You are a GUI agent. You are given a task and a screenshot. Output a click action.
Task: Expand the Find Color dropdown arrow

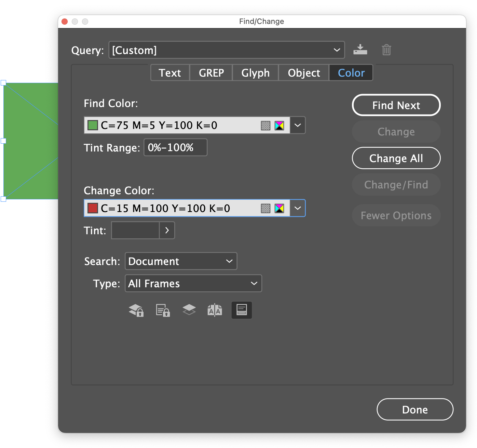pos(298,125)
